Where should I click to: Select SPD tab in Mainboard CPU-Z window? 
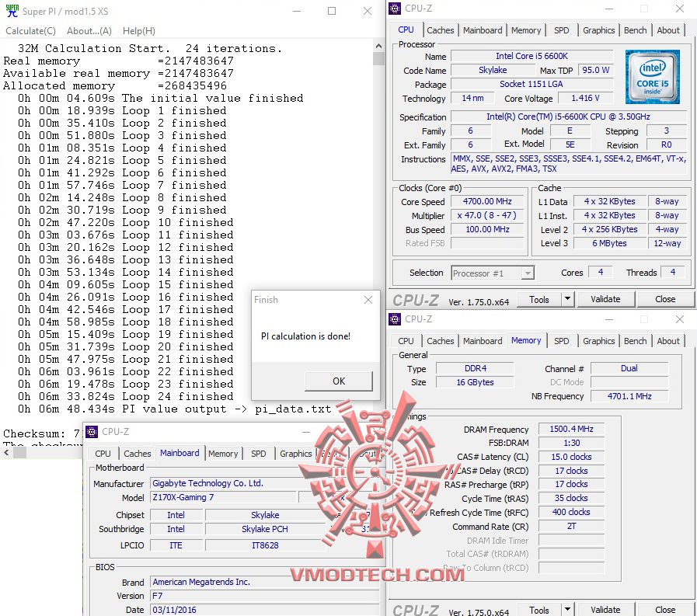tap(258, 454)
